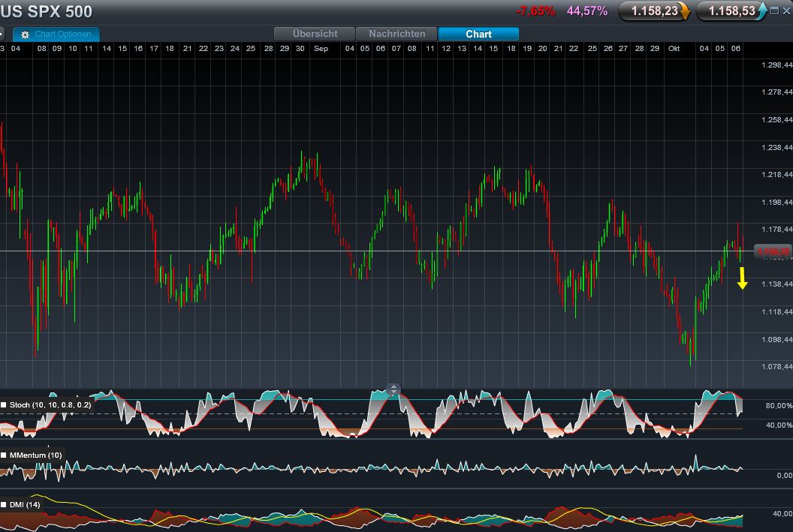
Task: Click the blue up arrow on the buy price
Action: pos(763,11)
